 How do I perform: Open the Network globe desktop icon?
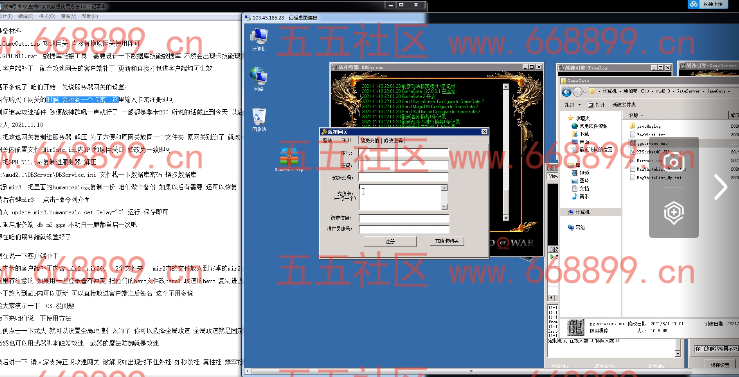pos(258,77)
